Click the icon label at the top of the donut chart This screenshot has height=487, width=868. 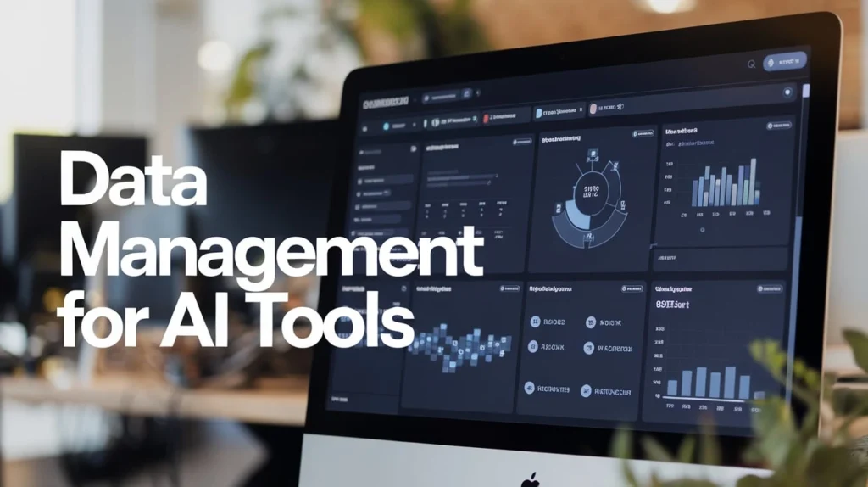pyautogui.click(x=593, y=155)
